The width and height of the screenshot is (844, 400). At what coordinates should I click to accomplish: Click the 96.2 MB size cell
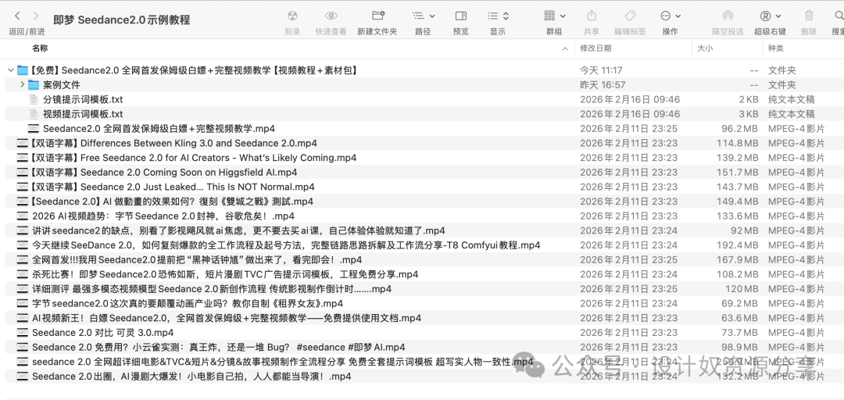[x=740, y=128]
